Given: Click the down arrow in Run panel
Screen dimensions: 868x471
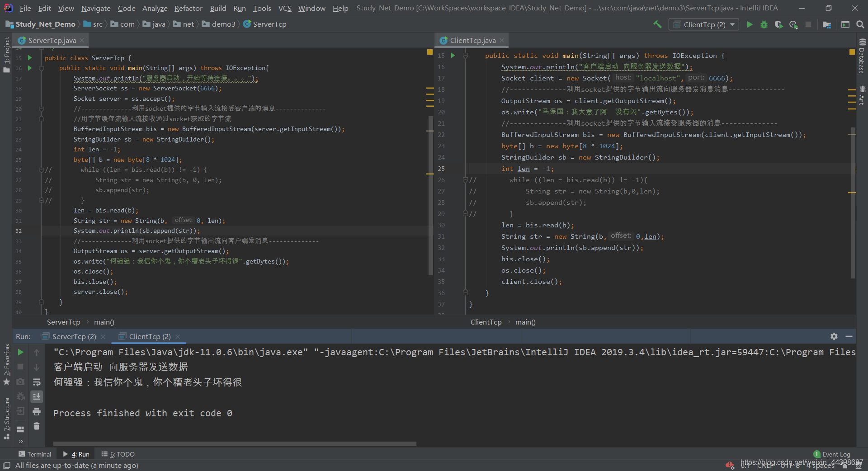Looking at the screenshot, I should click(37, 367).
